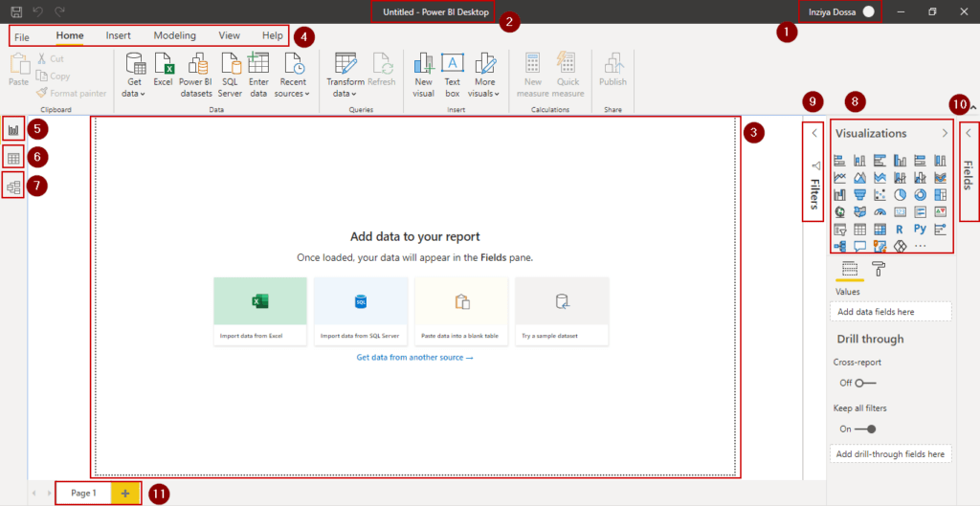Choose the Line chart visualization

click(839, 177)
